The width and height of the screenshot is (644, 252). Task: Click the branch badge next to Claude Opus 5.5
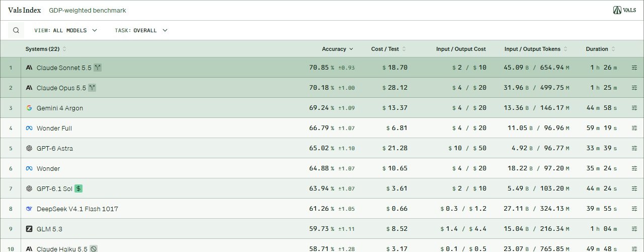[92, 88]
